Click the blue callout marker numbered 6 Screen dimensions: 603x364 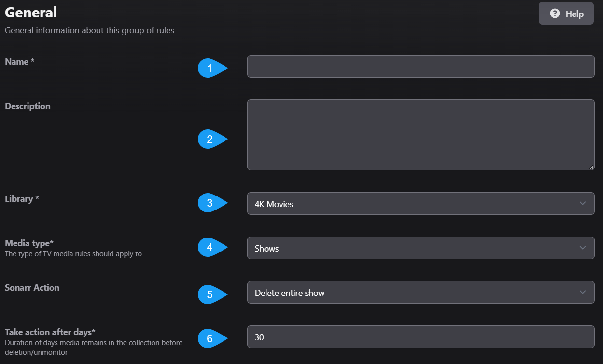click(x=210, y=339)
